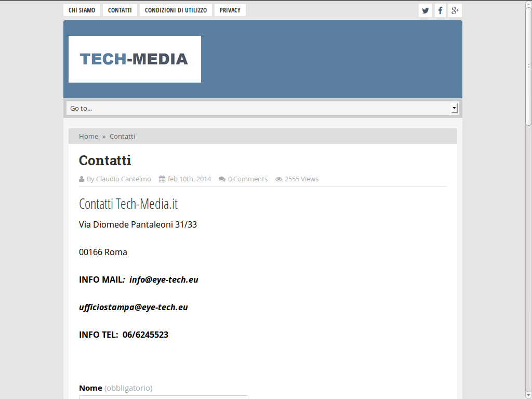Click the author person icon

click(82, 179)
